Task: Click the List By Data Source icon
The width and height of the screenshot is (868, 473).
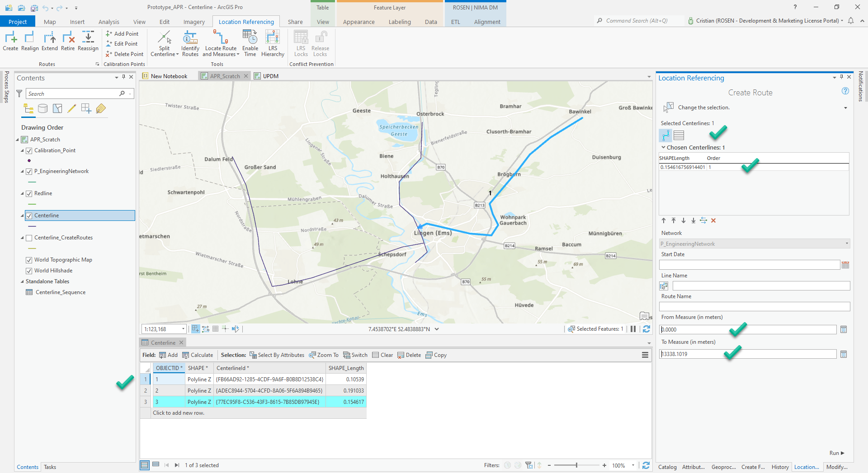Action: point(43,108)
